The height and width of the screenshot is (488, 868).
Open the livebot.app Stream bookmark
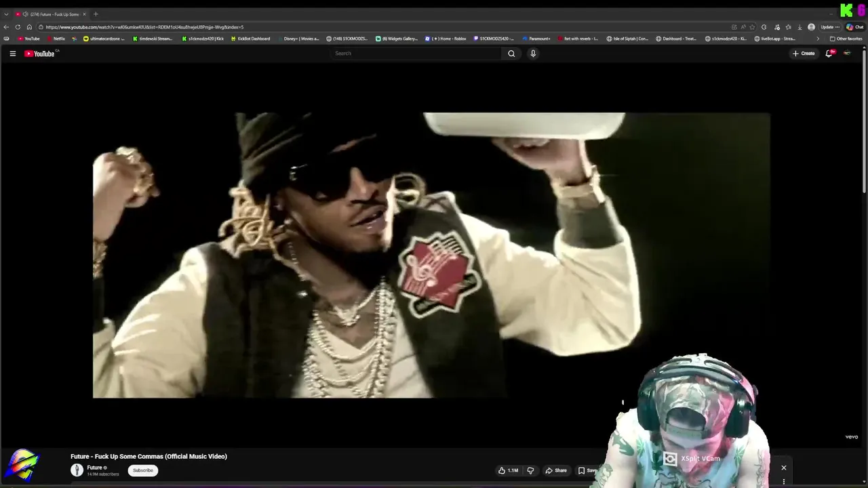(775, 39)
